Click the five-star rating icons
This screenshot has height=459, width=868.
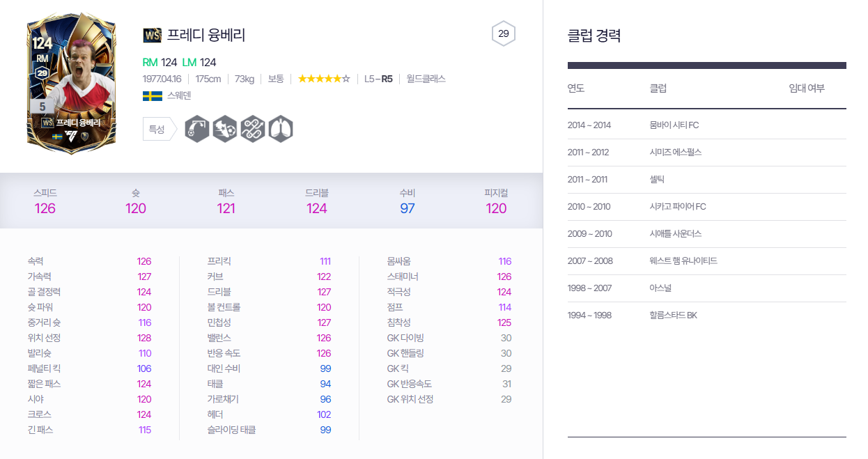[324, 79]
